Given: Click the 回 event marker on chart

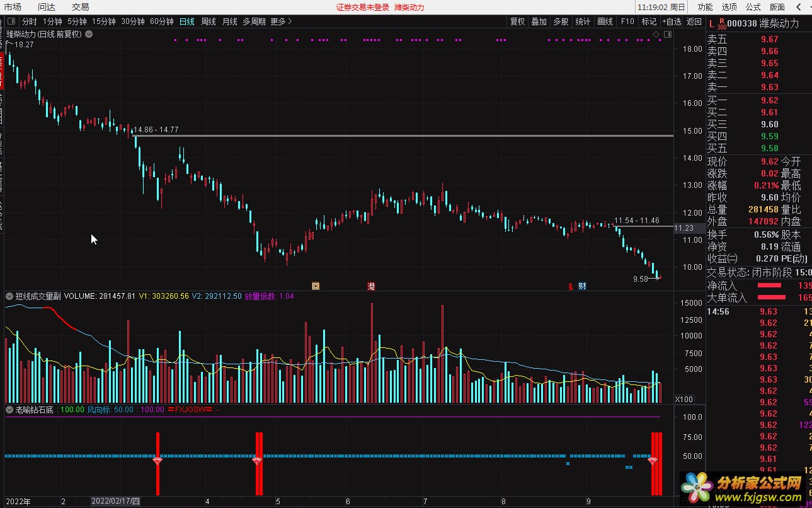Looking at the screenshot, I should click(x=316, y=286).
